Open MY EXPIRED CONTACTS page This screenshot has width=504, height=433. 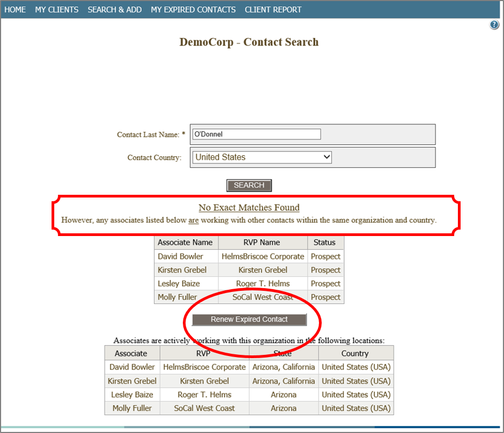[193, 9]
